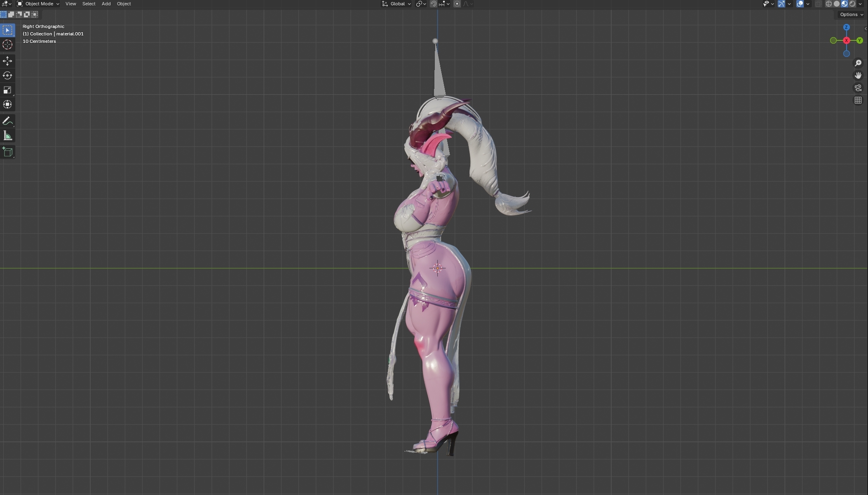This screenshot has height=495, width=868.
Task: Activate the Annotate pencil tool
Action: click(7, 121)
